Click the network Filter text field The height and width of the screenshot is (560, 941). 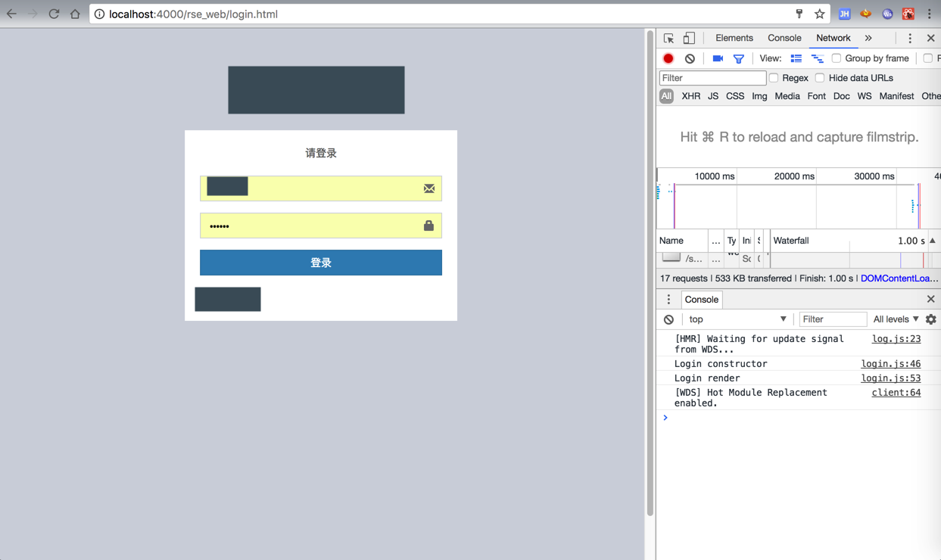712,78
